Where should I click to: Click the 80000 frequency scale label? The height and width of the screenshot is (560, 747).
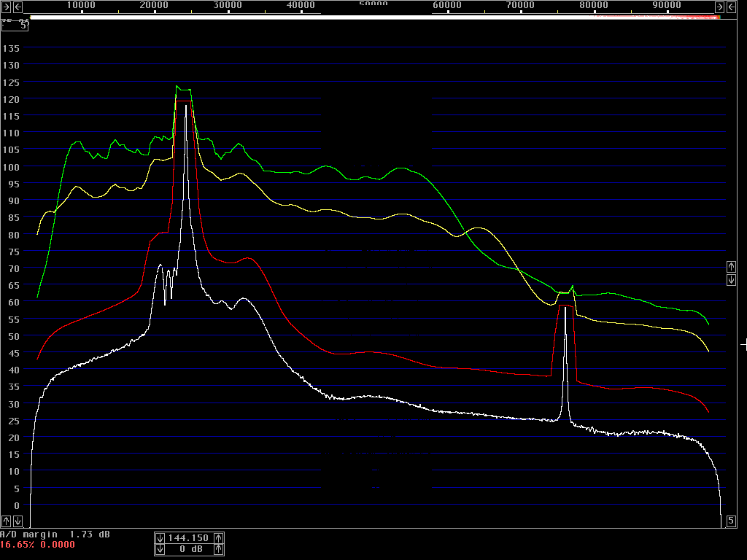594,5
